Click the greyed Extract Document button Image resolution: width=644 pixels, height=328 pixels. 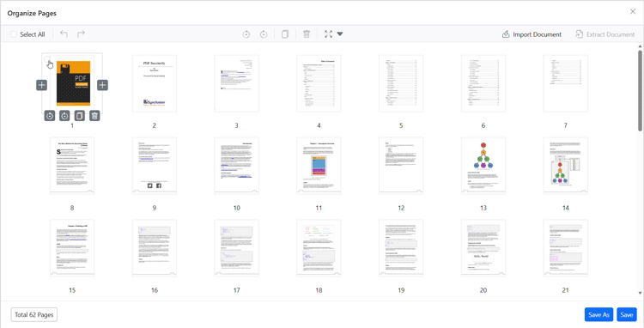click(605, 34)
